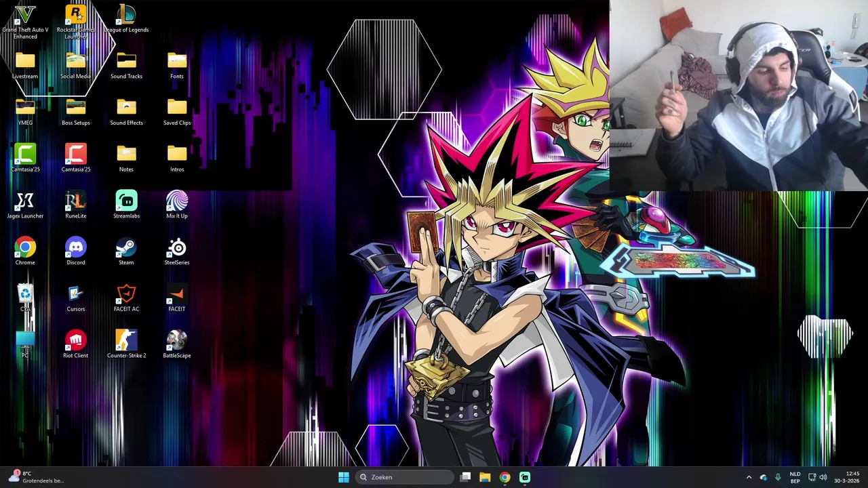Launch the Steam desktop shortcut
The height and width of the screenshot is (488, 868).
[x=126, y=251]
